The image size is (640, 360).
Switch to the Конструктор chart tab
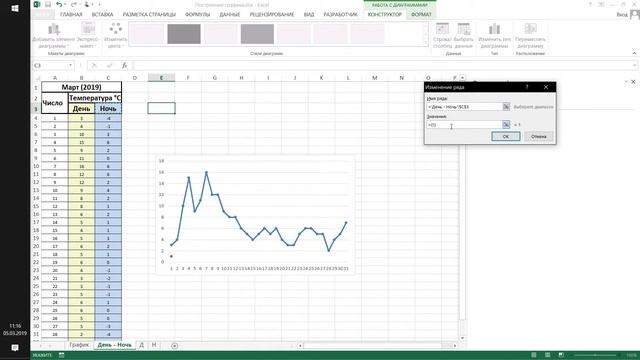tap(384, 14)
